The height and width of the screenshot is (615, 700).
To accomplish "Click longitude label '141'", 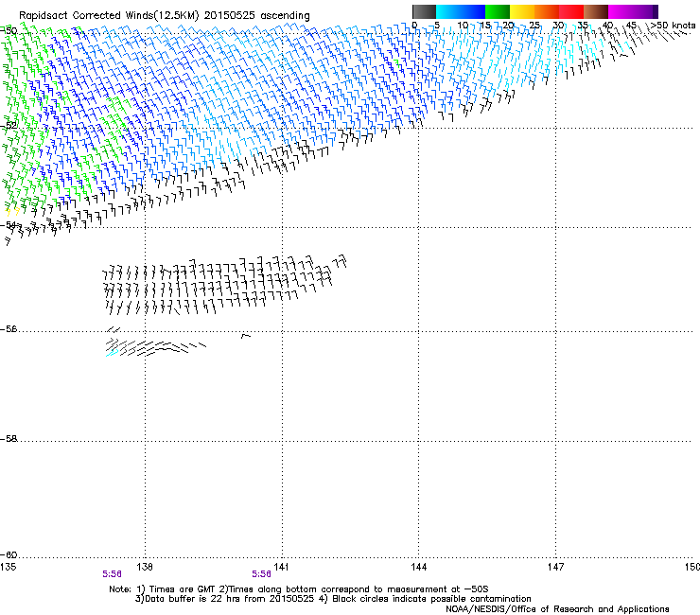I will 281,567.
